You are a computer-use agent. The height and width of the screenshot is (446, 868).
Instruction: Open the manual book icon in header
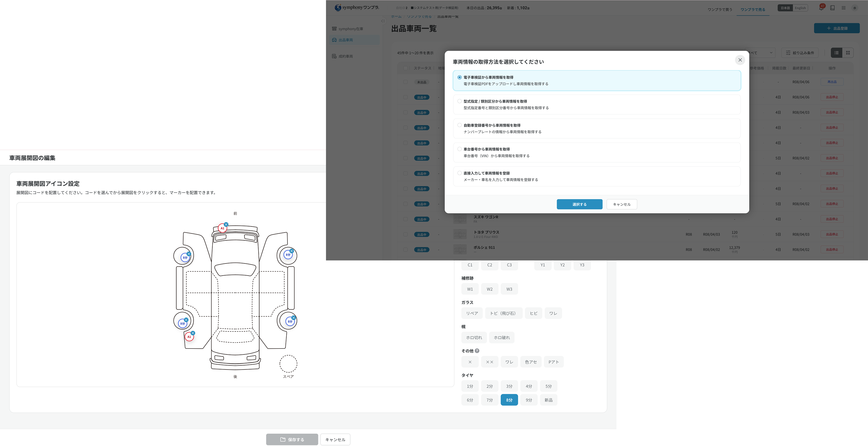point(832,8)
